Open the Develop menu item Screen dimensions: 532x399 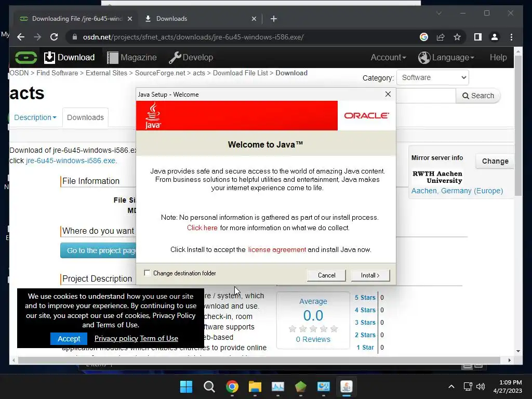pyautogui.click(x=191, y=57)
